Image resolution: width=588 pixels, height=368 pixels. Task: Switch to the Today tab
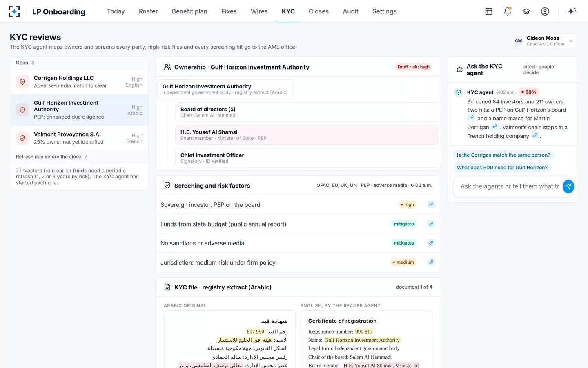pyautogui.click(x=116, y=11)
